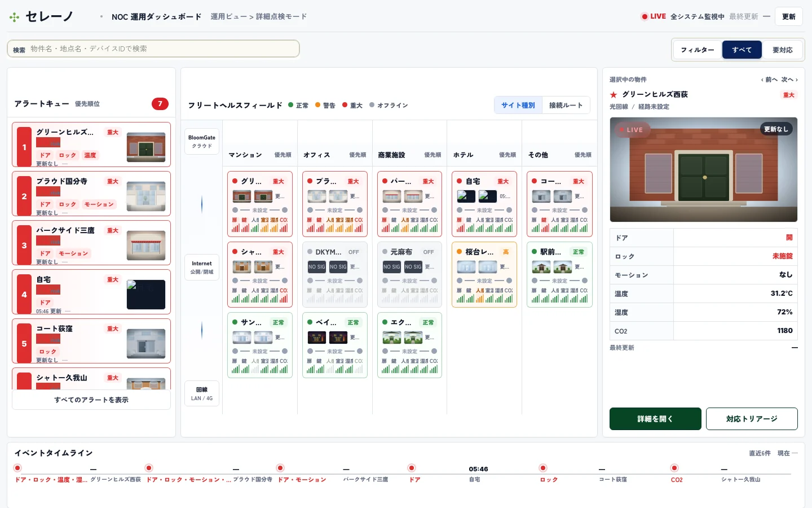Focus the 物件名・地点名 search field
This screenshot has width=812, height=508.
coord(153,49)
